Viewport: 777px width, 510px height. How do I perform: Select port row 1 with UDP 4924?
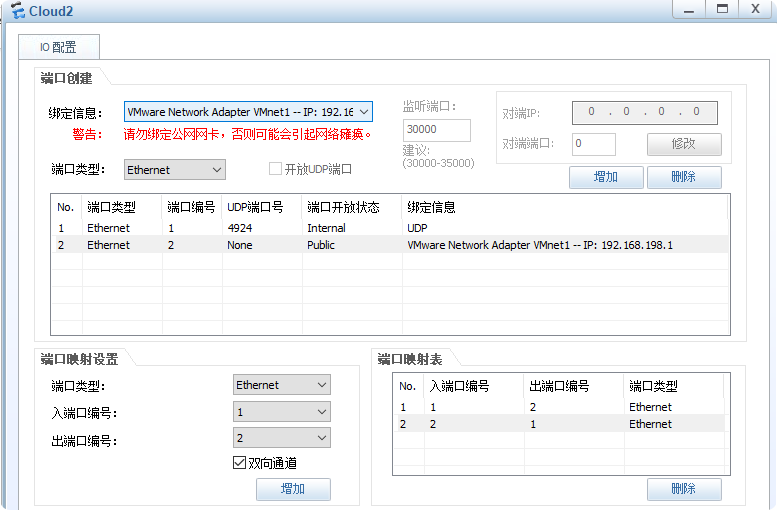pos(390,228)
